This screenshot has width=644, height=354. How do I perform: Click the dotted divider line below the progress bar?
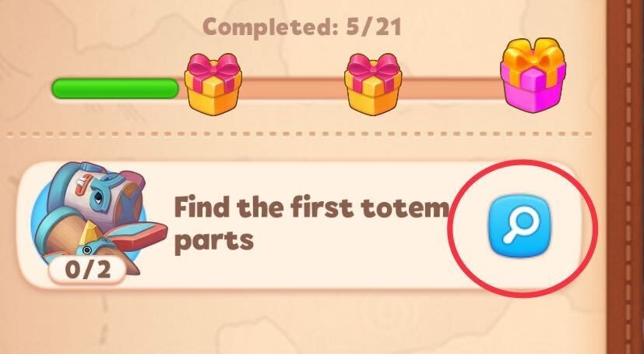(x=299, y=134)
